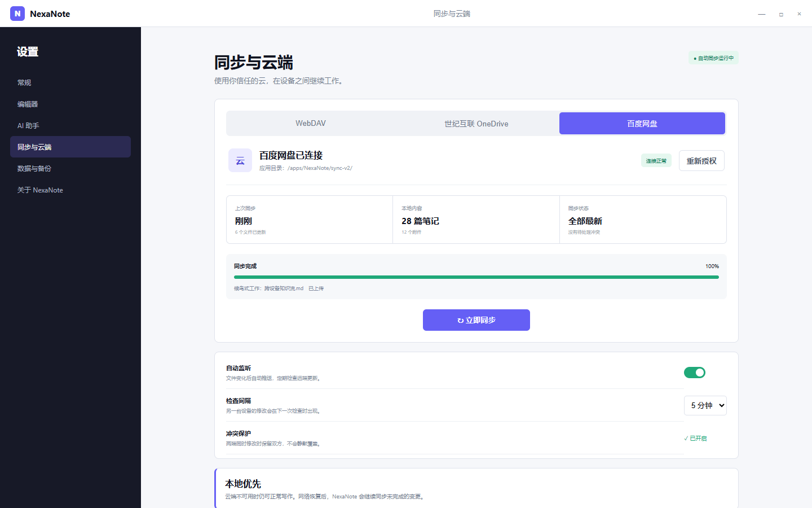Click the 刚刚 last sync value
The height and width of the screenshot is (508, 812).
pyautogui.click(x=244, y=221)
